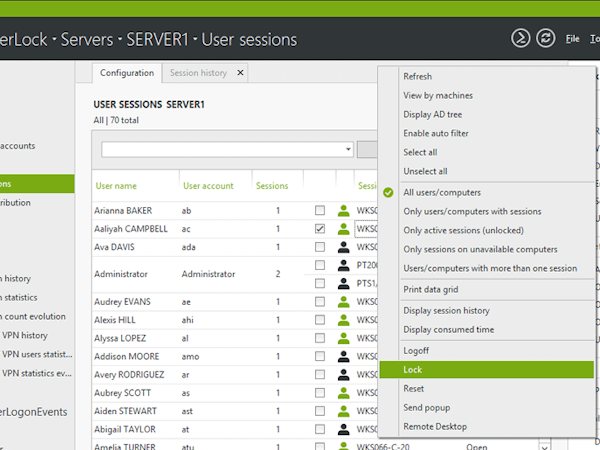Open the File menu in header

[572, 39]
